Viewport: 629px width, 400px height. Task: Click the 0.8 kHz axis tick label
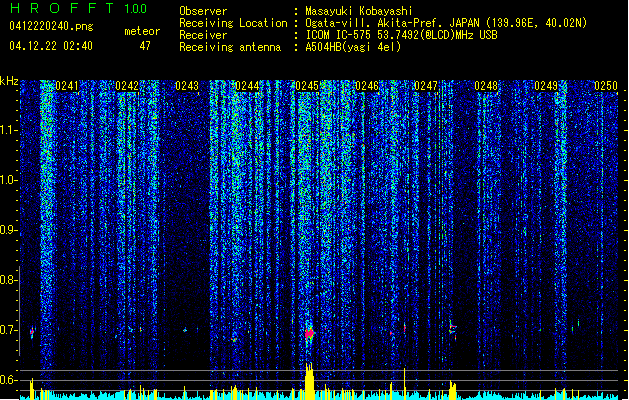(x=8, y=280)
